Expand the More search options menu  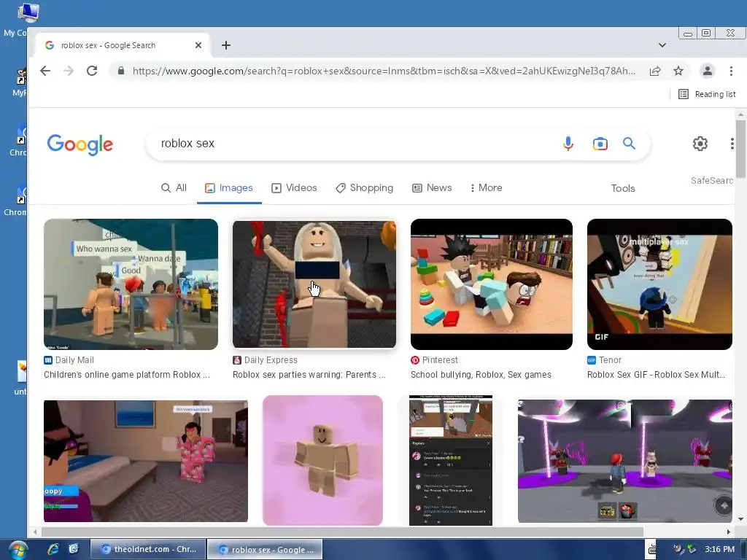click(x=487, y=187)
